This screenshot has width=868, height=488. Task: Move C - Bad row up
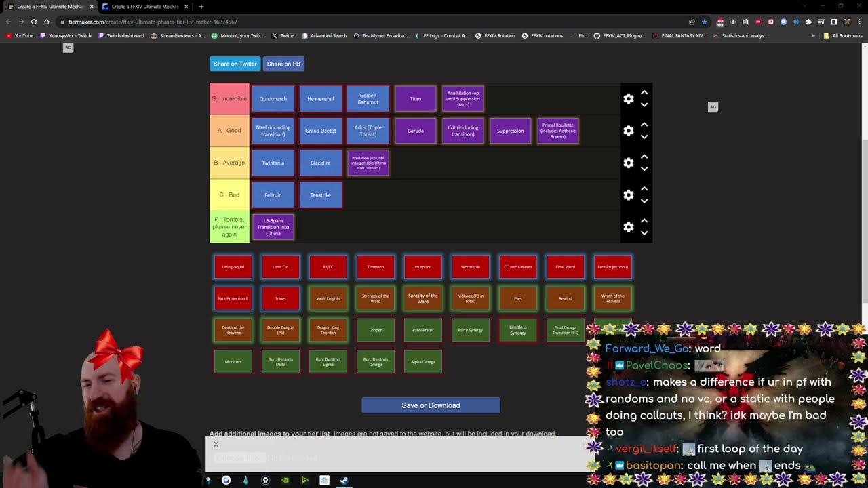click(x=644, y=189)
